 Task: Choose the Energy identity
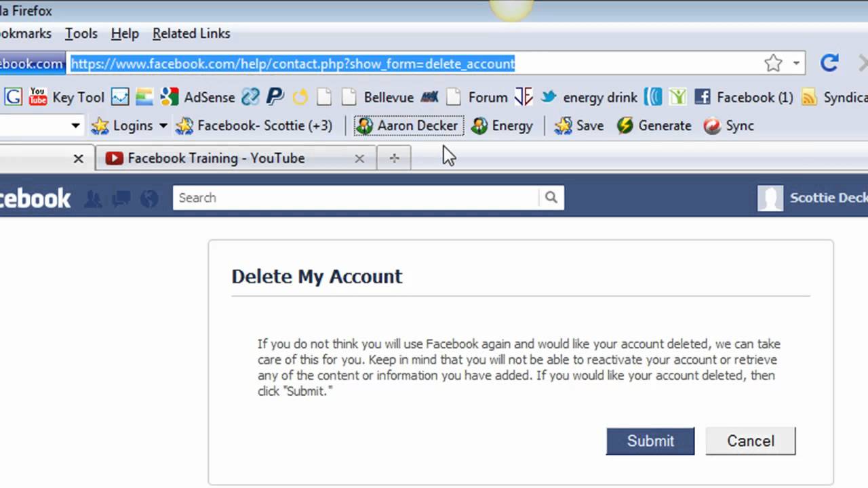(x=502, y=125)
